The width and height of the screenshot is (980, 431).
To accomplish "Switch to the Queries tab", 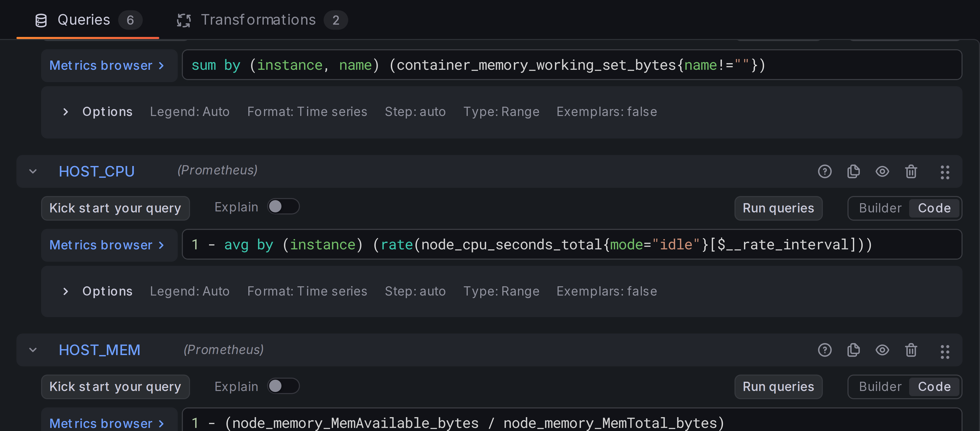I will pos(88,20).
